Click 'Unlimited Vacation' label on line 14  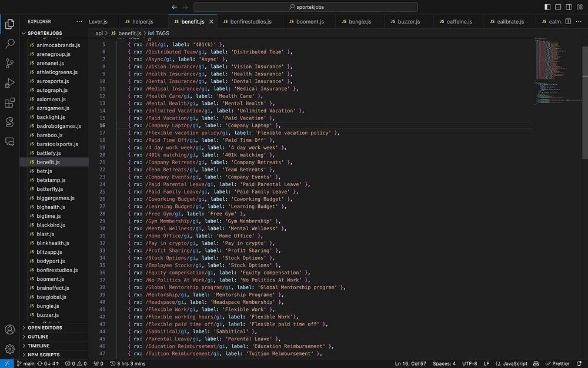(266, 111)
